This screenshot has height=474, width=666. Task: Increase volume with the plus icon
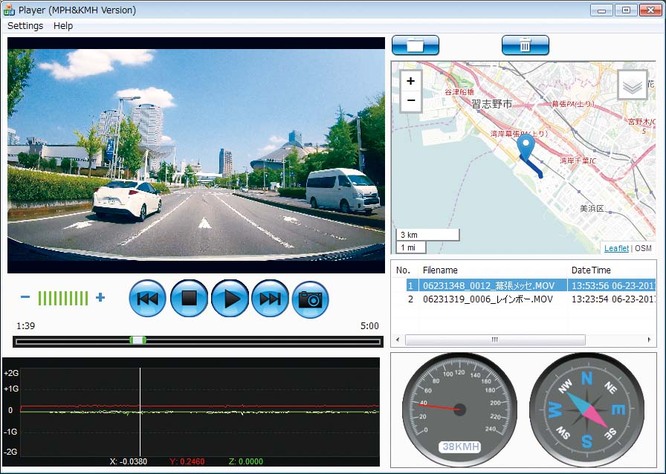[x=100, y=297]
